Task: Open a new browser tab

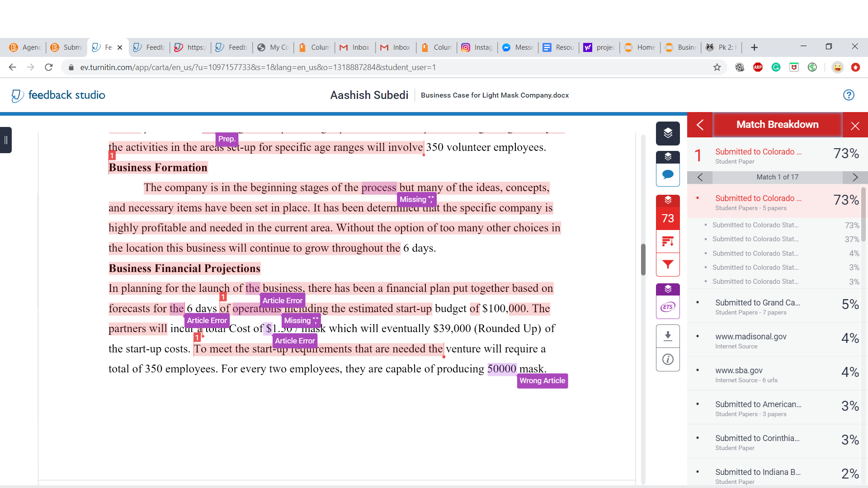Action: pos(754,47)
